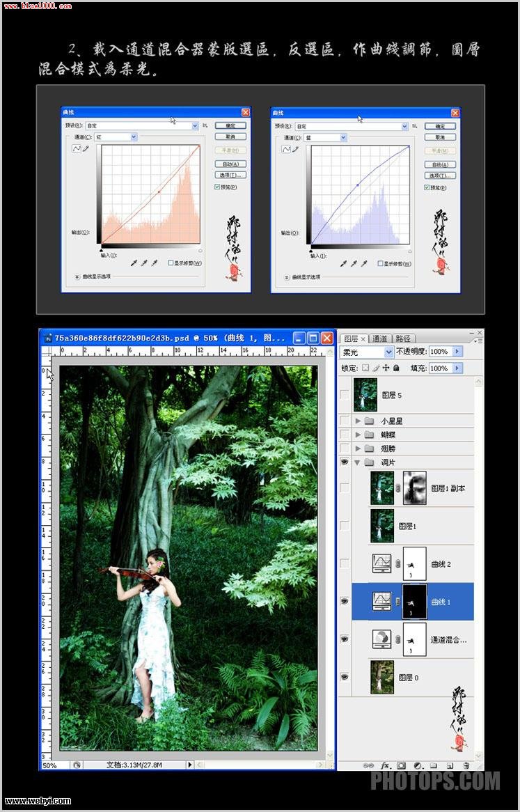Screen dimensions: 520x812
Task: Pick white point eyedropper in red-channel Curves dialog
Action: (x=154, y=263)
